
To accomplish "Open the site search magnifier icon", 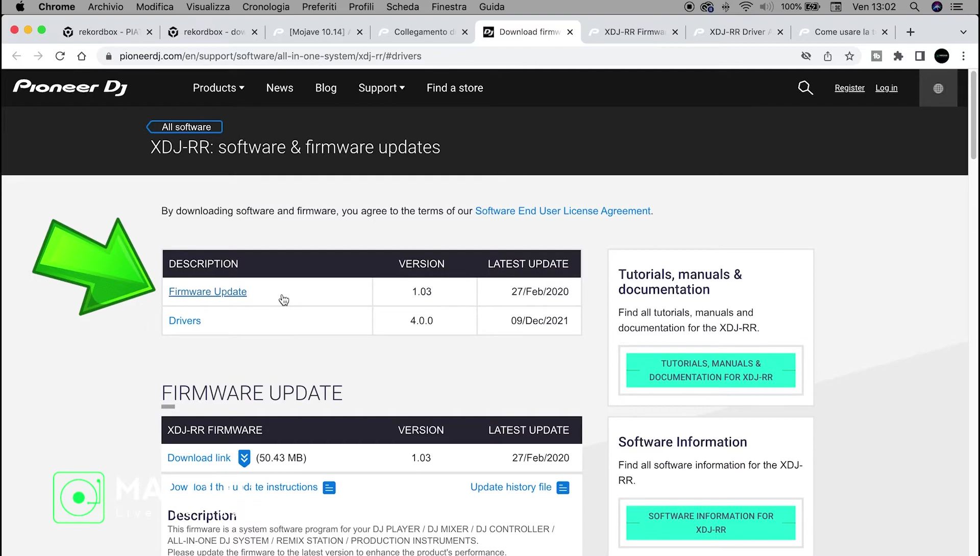I will [805, 88].
